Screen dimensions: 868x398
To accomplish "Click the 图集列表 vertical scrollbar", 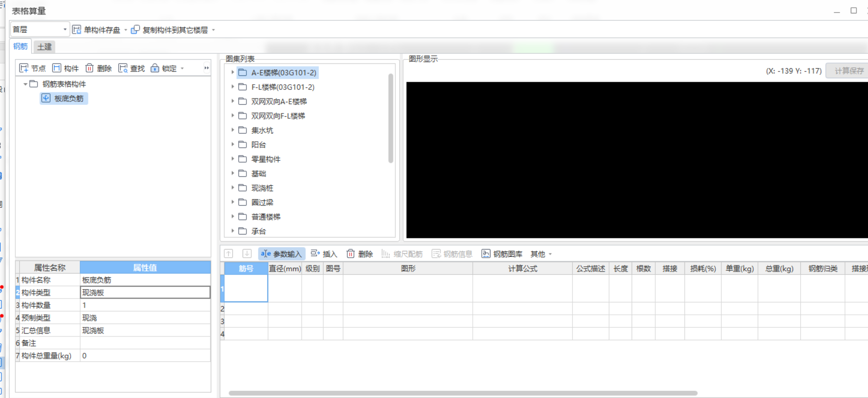I will tap(391, 118).
